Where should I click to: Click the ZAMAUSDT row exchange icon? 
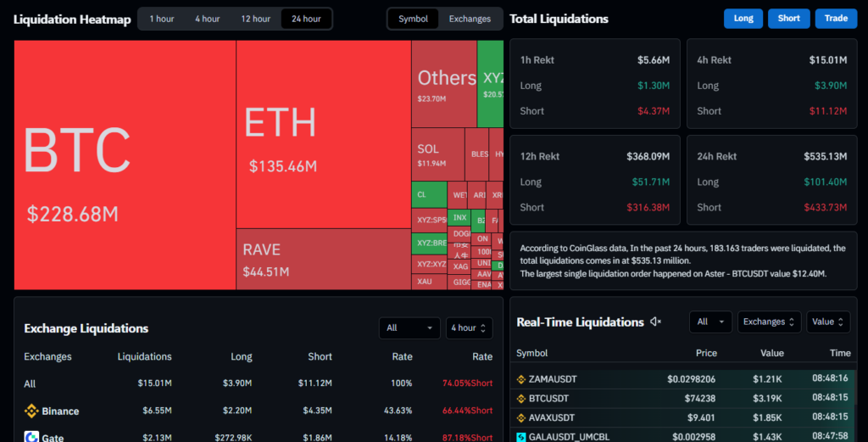tap(521, 379)
